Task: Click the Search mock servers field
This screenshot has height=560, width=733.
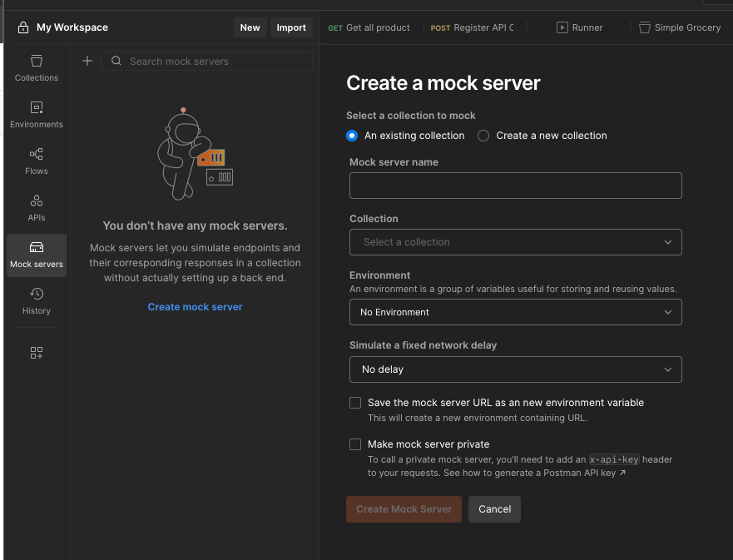Action: coord(206,61)
